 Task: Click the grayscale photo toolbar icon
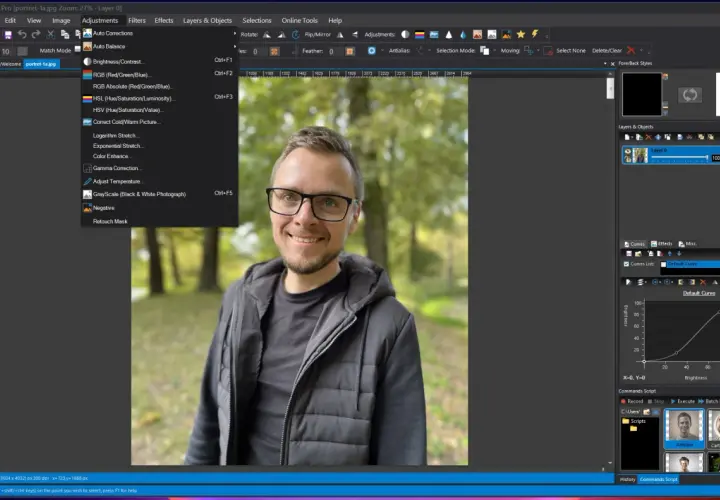point(492,34)
